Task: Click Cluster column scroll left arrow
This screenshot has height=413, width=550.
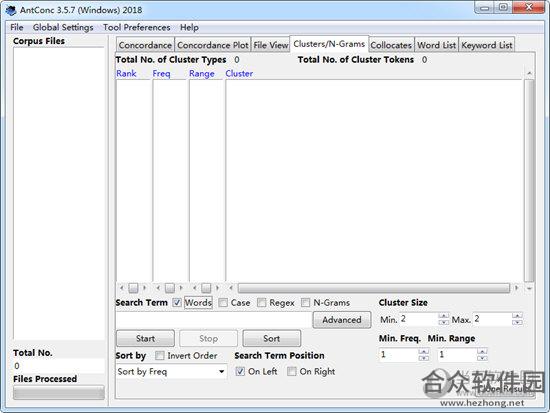Action: point(231,288)
